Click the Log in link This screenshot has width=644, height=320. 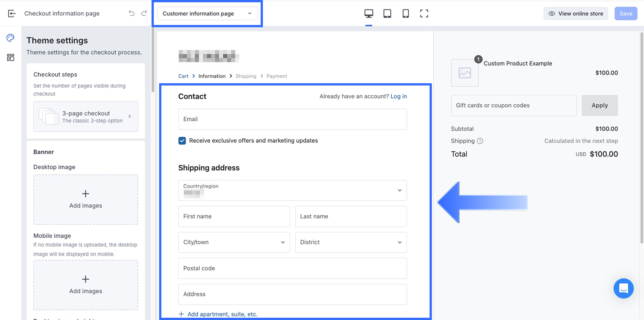coord(399,96)
